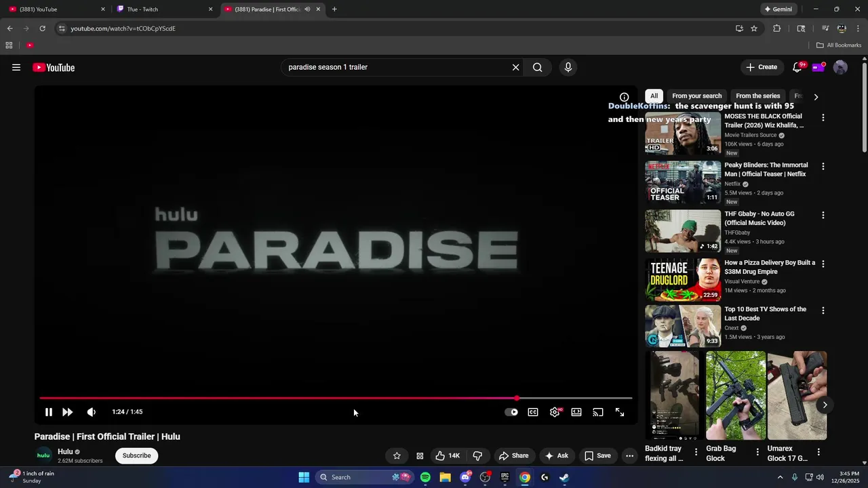Image resolution: width=868 pixels, height=488 pixels.
Task: Open options for Top 10 Best TV Shows
Action: [823, 310]
